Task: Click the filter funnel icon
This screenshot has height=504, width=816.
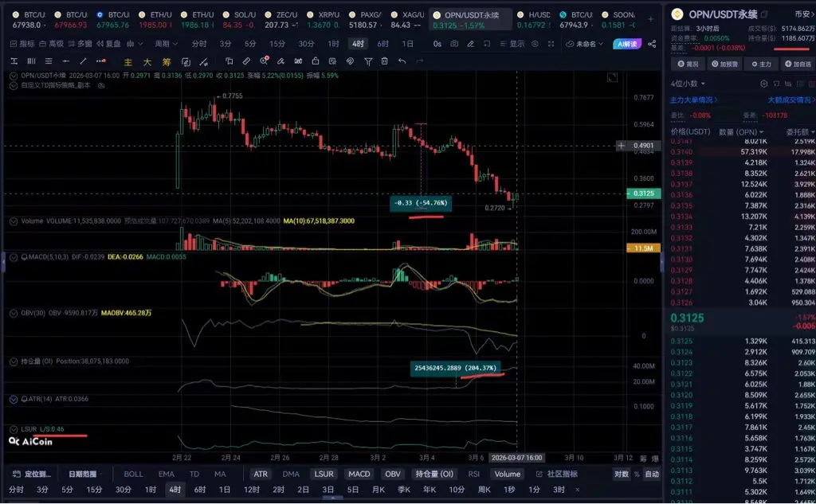Action: coord(368,61)
